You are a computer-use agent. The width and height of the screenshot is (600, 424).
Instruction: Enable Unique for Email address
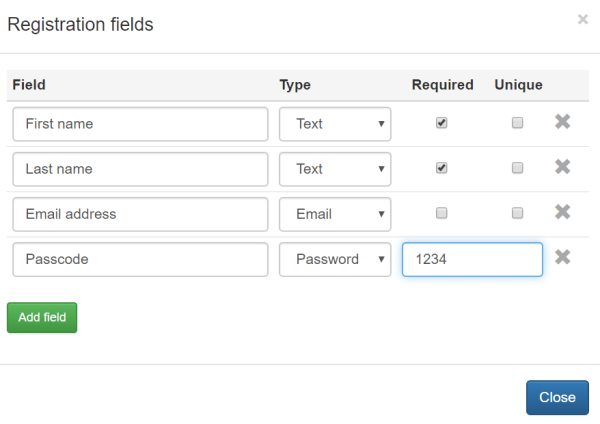point(517,213)
